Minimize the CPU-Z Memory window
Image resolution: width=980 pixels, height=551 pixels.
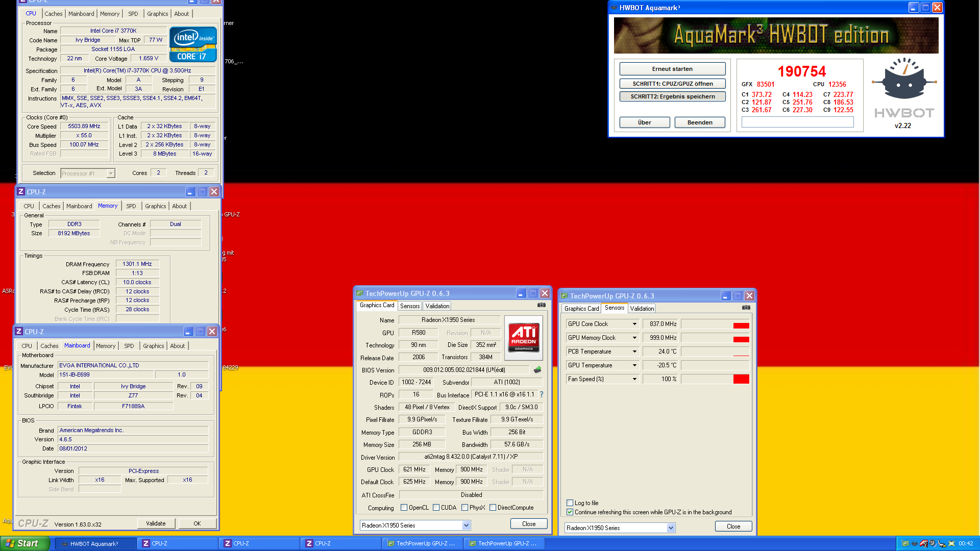pos(190,192)
